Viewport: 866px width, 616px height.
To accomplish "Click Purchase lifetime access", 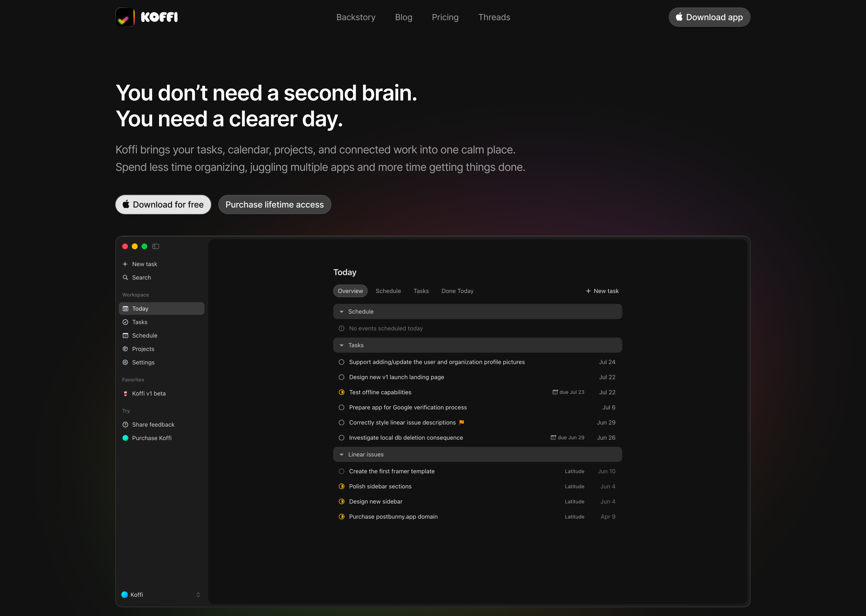I will point(275,205).
